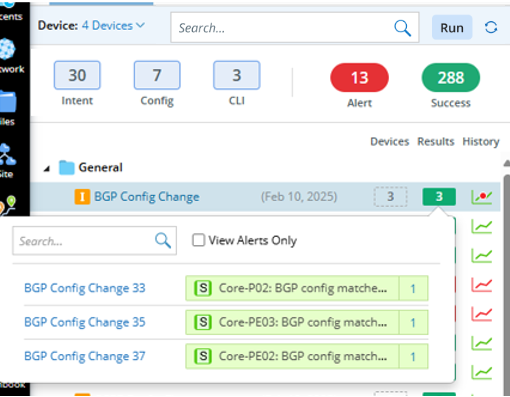Open history chart icon for BGP Config Change

click(x=481, y=197)
